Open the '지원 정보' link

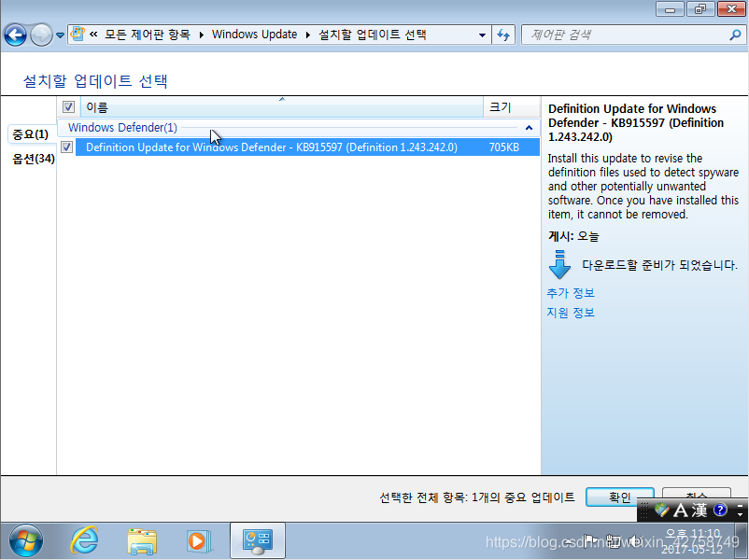(x=571, y=313)
